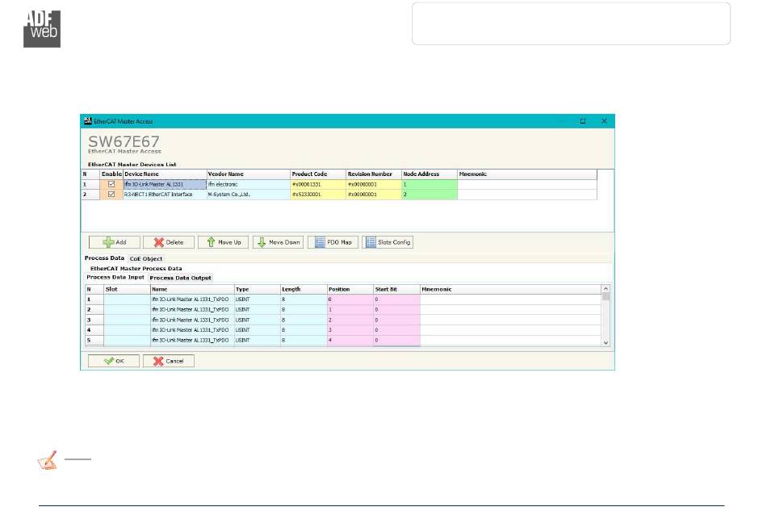Click process data row 5 Name cell
767x532 pixels.
[x=192, y=341]
